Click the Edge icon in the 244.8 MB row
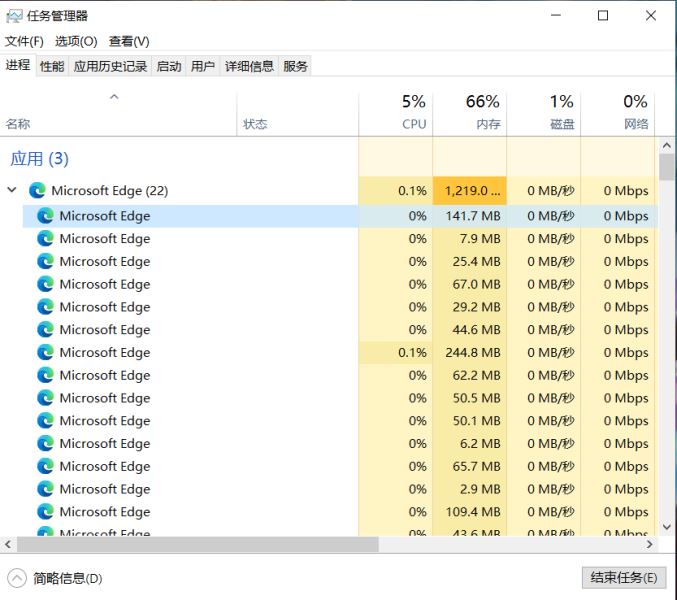The height and width of the screenshot is (600, 677). 45,352
